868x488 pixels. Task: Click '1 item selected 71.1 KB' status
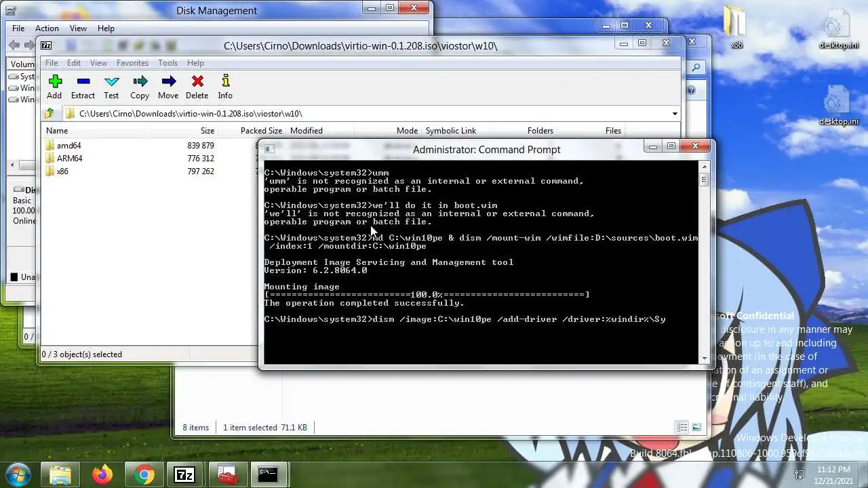pos(265,428)
